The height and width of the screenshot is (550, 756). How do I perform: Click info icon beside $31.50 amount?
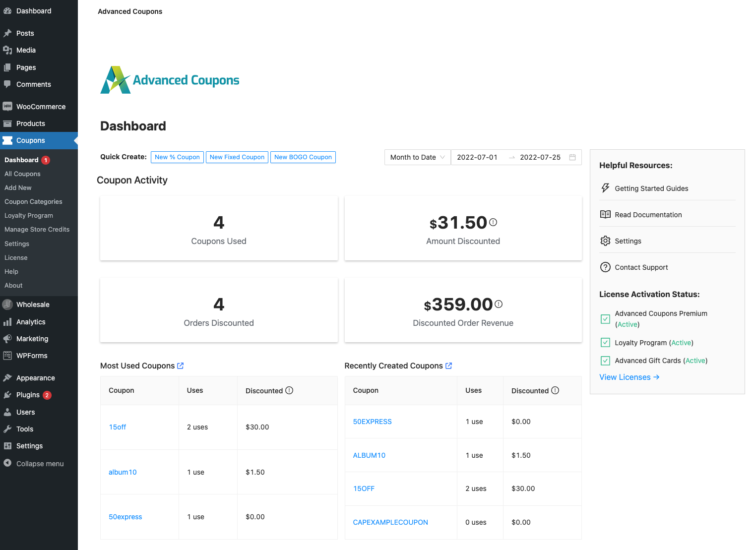[493, 222]
